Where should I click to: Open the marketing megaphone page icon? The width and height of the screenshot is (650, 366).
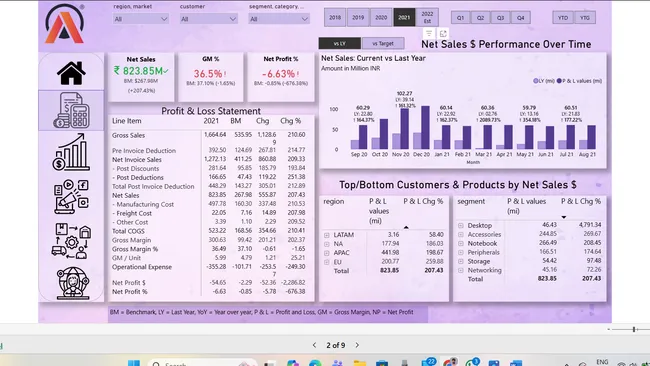tap(71, 196)
